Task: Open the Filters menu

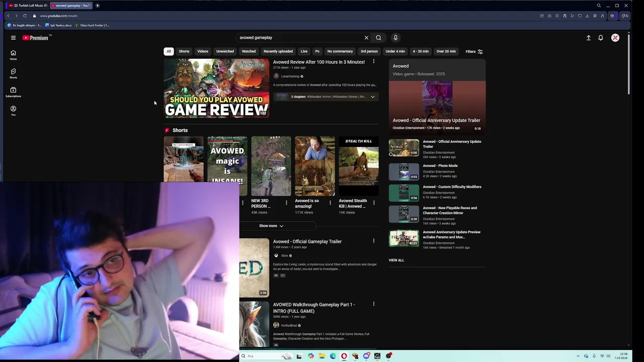Action: click(474, 51)
